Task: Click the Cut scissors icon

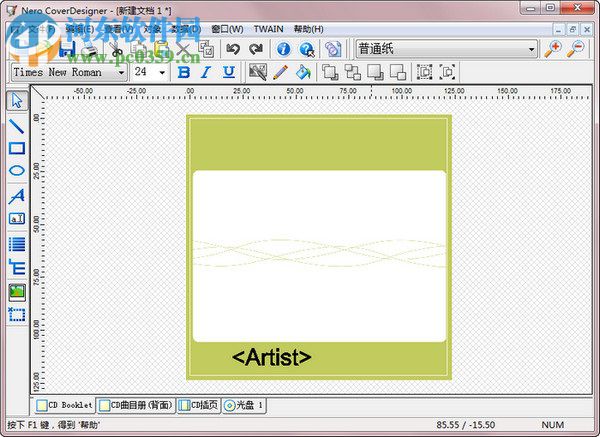Action: [x=116, y=50]
